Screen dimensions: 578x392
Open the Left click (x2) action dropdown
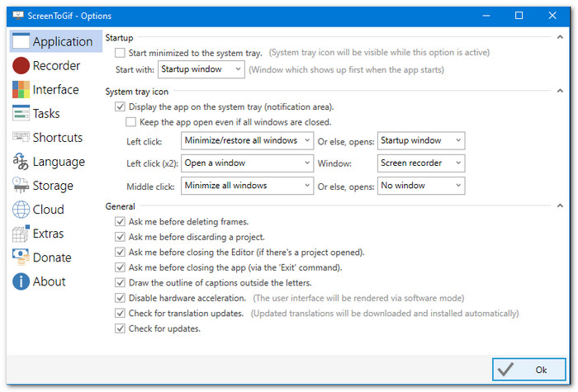point(248,163)
